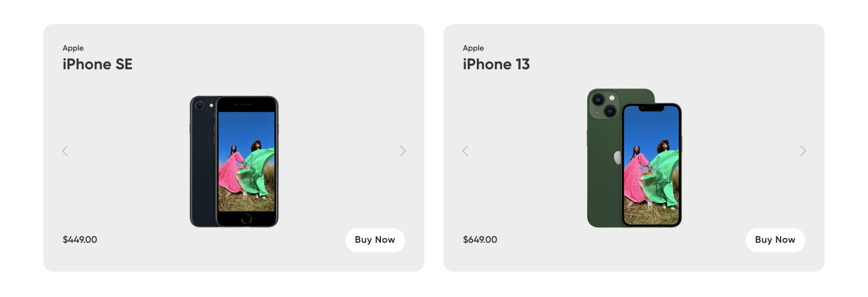
Task: Show previous image on iPhone 13 card
Action: [x=465, y=151]
